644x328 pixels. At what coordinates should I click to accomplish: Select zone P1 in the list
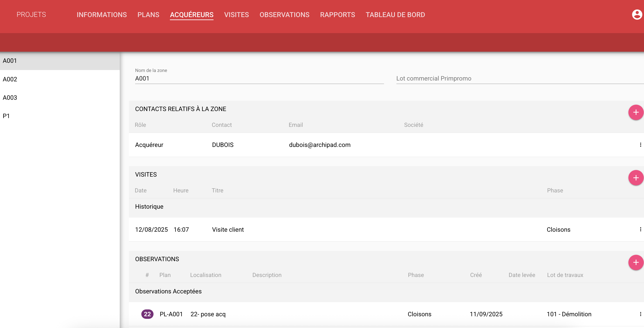point(6,116)
